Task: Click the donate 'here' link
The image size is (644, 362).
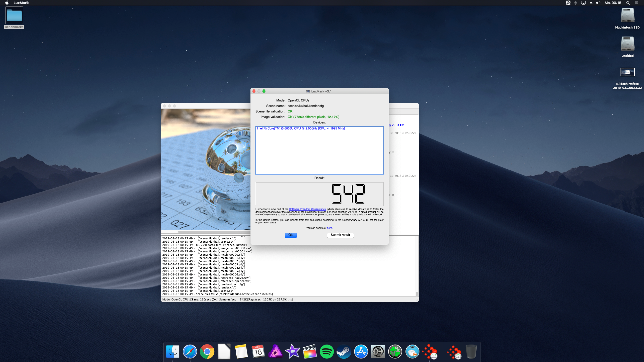Action: (x=330, y=228)
